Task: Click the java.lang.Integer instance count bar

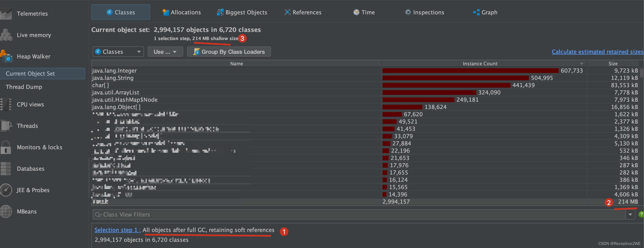Action: click(x=470, y=71)
